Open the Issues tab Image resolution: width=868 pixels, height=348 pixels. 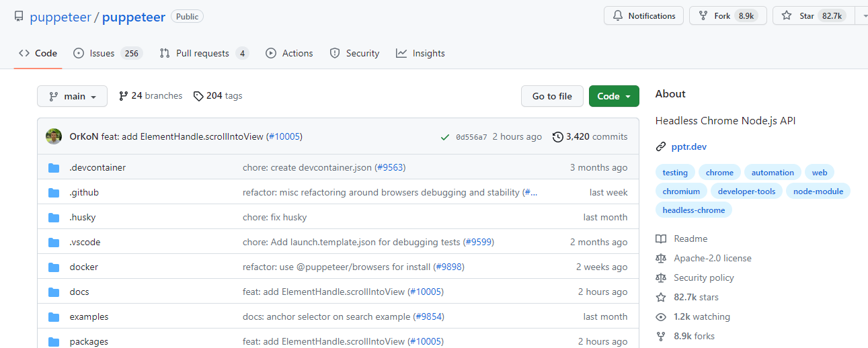point(108,53)
